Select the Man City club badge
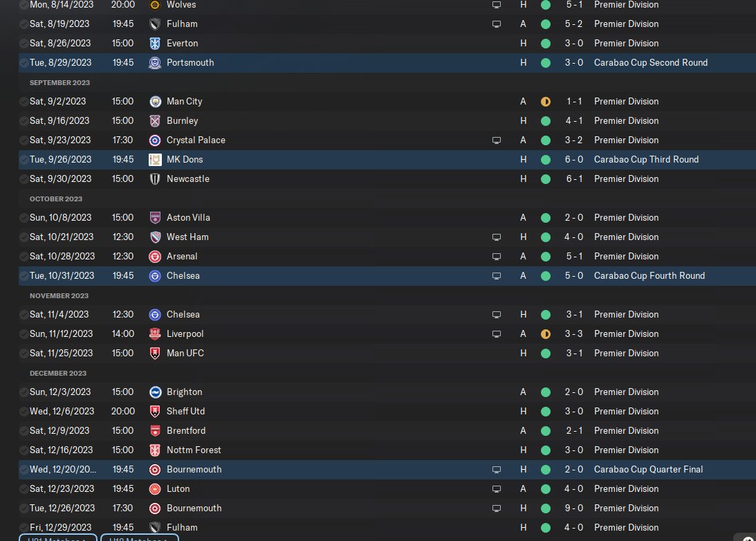The image size is (756, 541). pos(155,102)
